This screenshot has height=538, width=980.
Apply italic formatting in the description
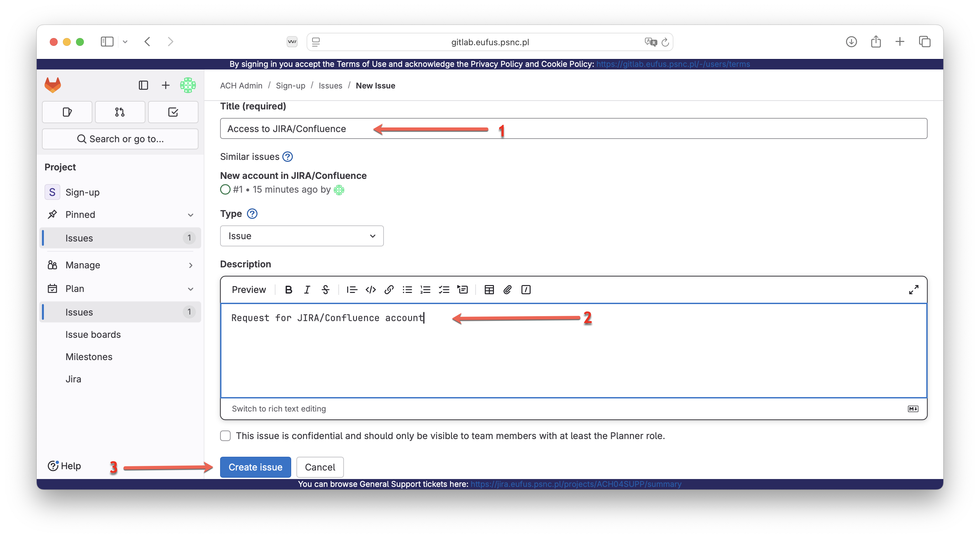pyautogui.click(x=307, y=290)
